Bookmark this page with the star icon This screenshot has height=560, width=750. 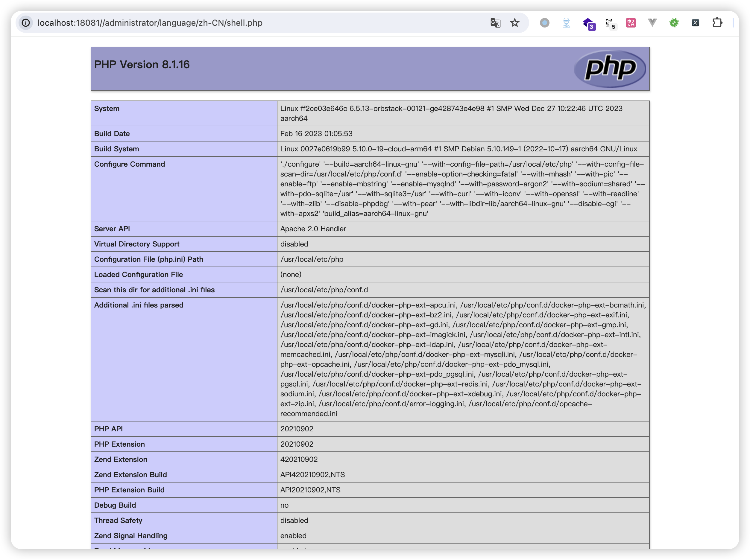click(x=515, y=23)
